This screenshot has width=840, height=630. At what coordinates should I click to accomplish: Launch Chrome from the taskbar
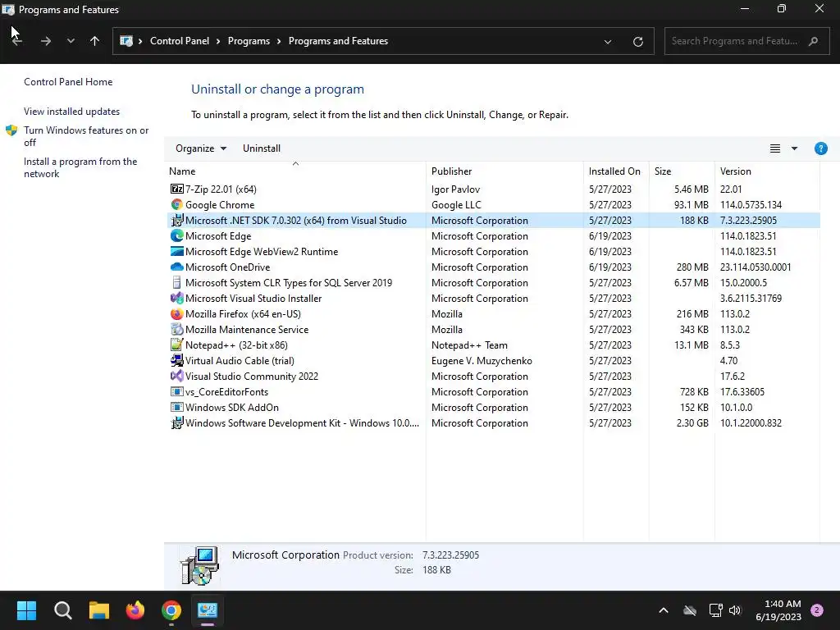[171, 610]
